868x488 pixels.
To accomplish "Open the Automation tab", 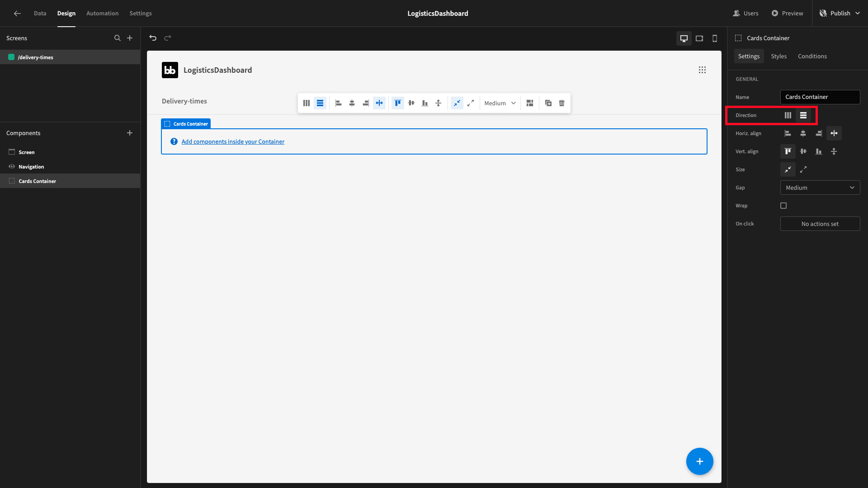I will (103, 14).
